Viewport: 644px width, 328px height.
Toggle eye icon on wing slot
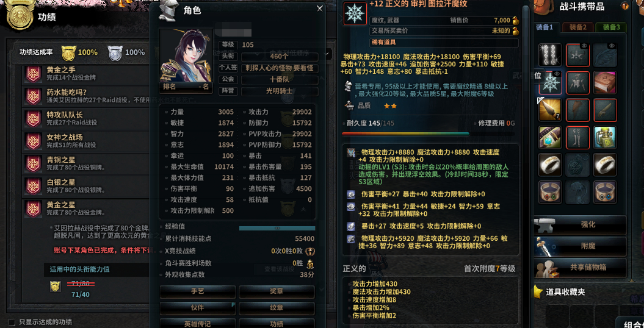coord(611,46)
